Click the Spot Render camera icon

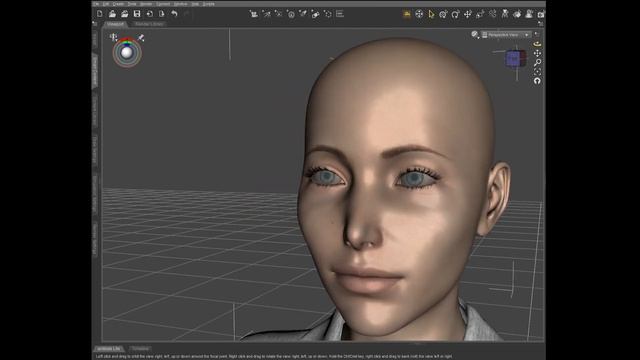click(x=541, y=14)
